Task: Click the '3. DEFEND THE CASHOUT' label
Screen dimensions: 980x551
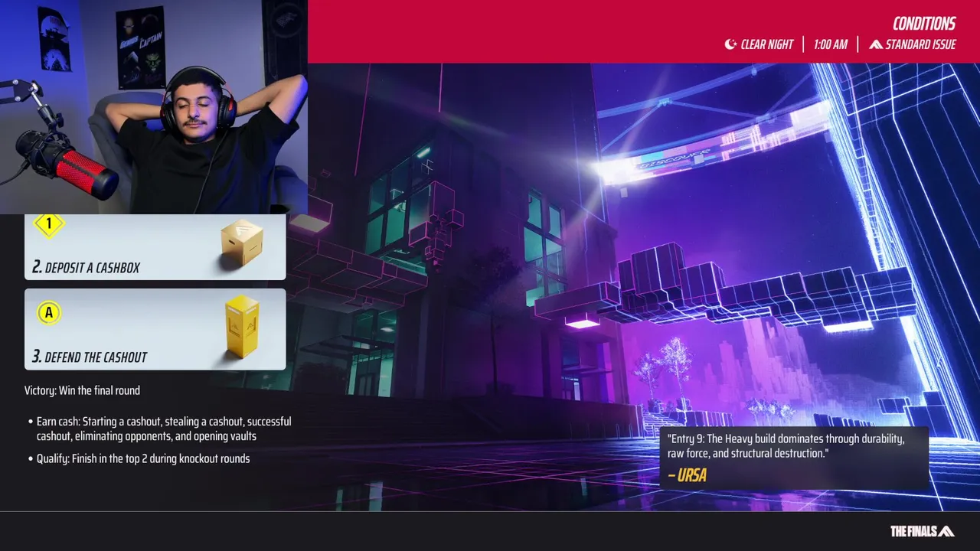Action: pyautogui.click(x=90, y=357)
